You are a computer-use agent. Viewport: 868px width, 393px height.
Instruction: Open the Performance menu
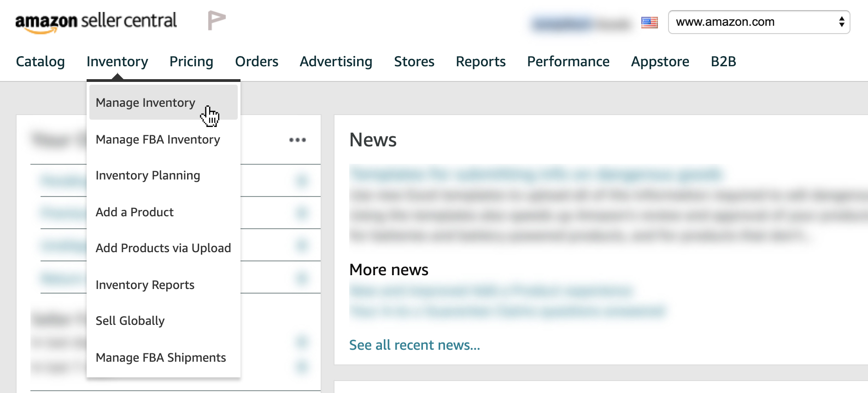click(568, 62)
